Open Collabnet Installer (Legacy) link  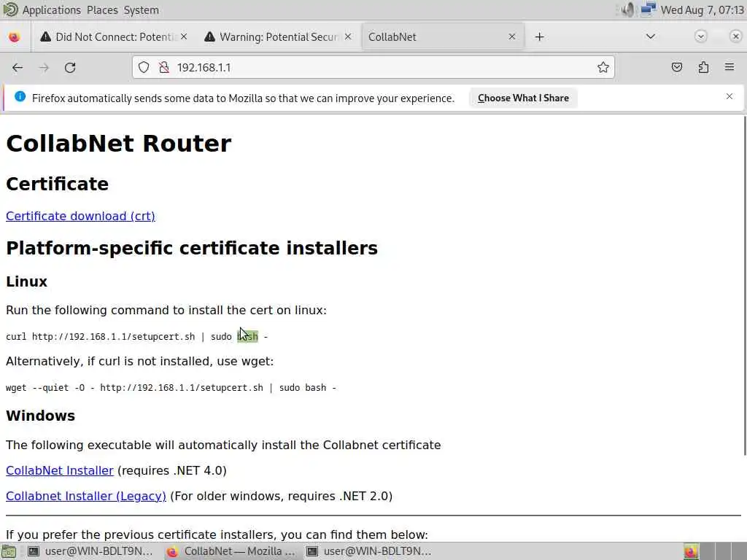pos(86,496)
